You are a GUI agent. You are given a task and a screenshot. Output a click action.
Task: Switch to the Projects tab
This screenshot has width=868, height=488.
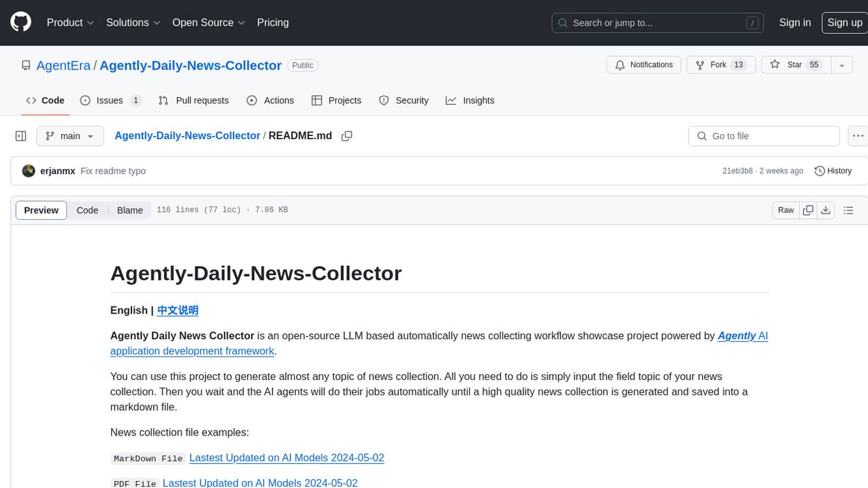[336, 100]
